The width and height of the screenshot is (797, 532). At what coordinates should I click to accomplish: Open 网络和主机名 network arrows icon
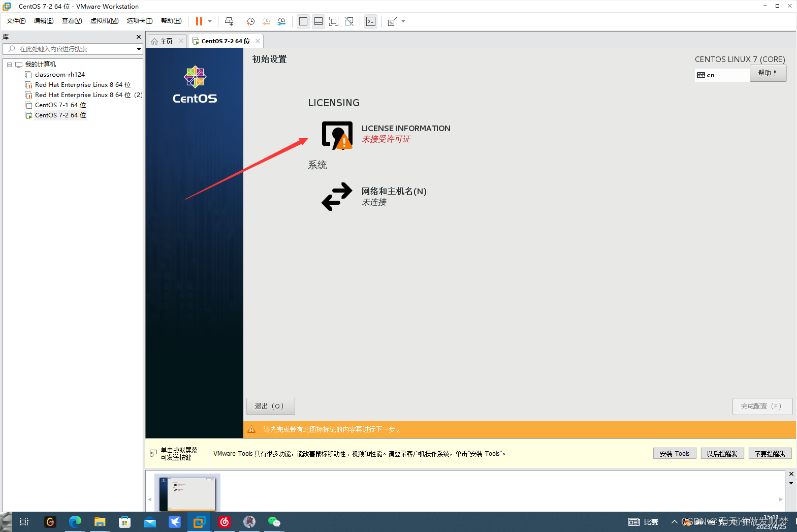[337, 197]
